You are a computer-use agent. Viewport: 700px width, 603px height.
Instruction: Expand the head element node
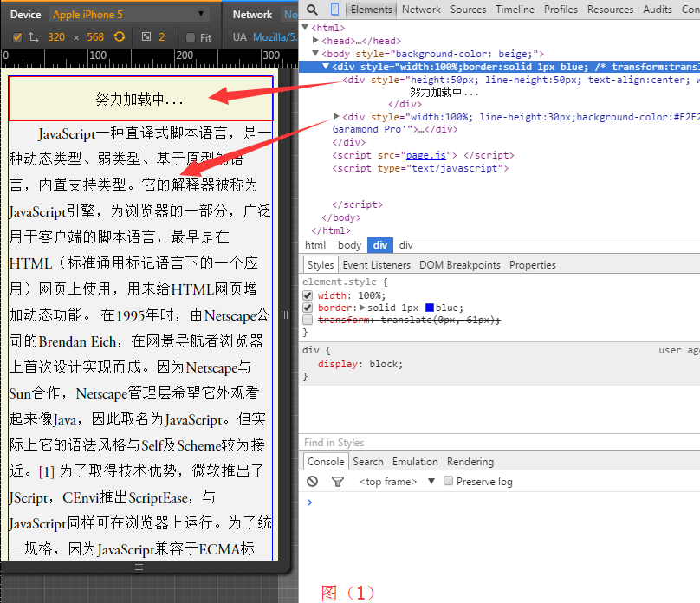[x=315, y=40]
